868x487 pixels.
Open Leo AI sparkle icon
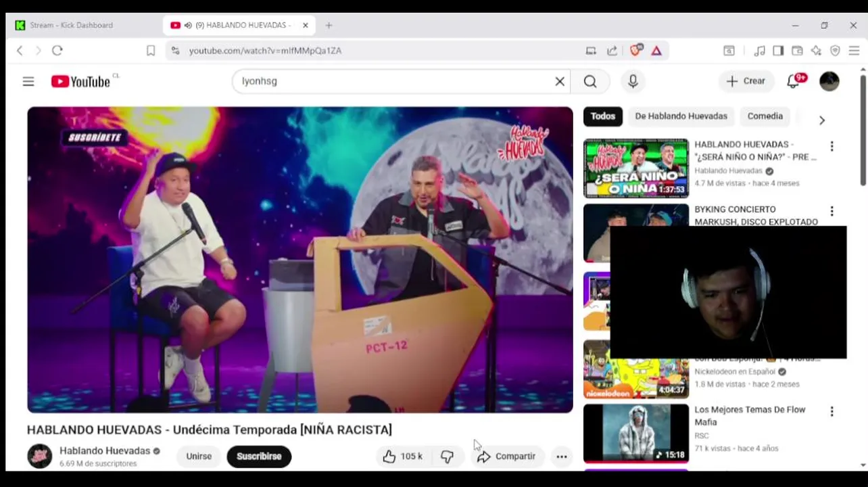tap(817, 51)
